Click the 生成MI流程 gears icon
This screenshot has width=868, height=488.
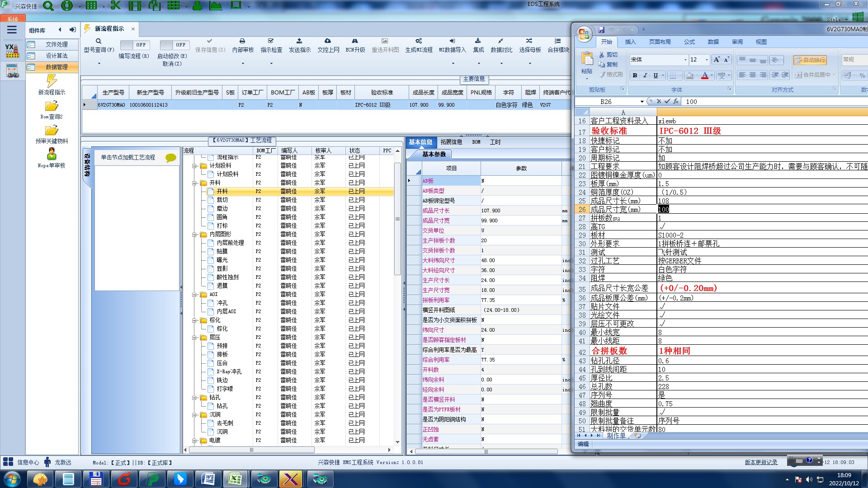click(x=419, y=41)
